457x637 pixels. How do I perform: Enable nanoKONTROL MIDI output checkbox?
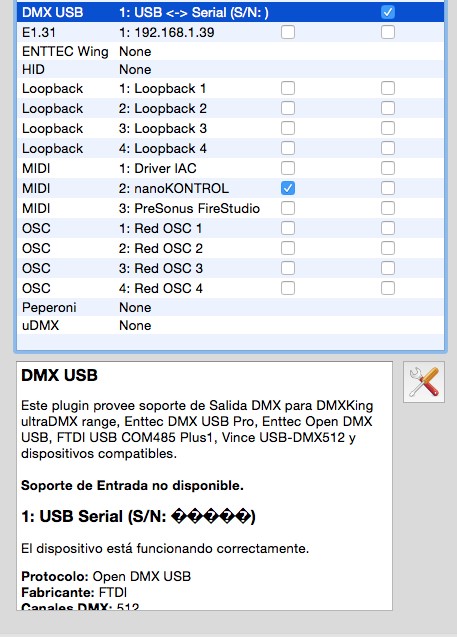click(x=388, y=188)
